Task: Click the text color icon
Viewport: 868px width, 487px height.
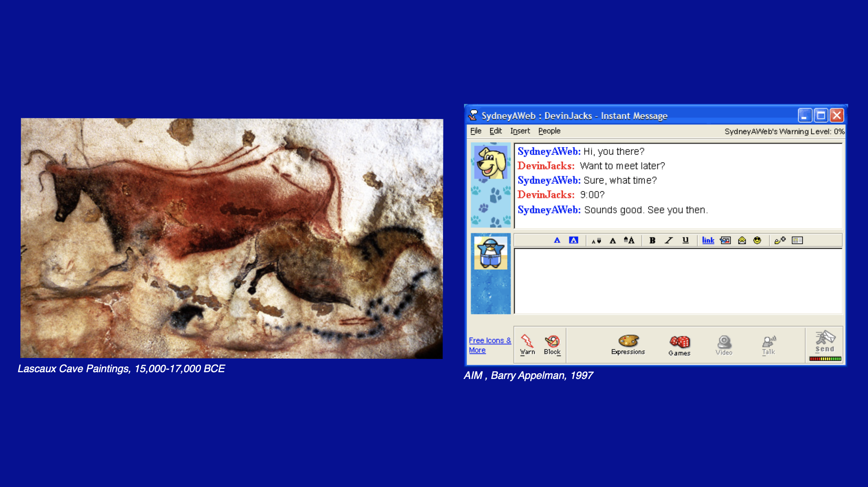Action: (x=557, y=240)
